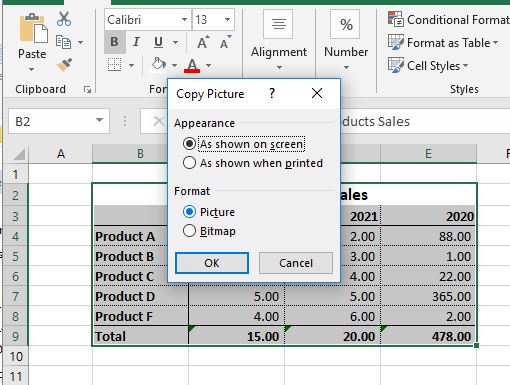
Task: Click the Cancel button
Action: click(296, 263)
